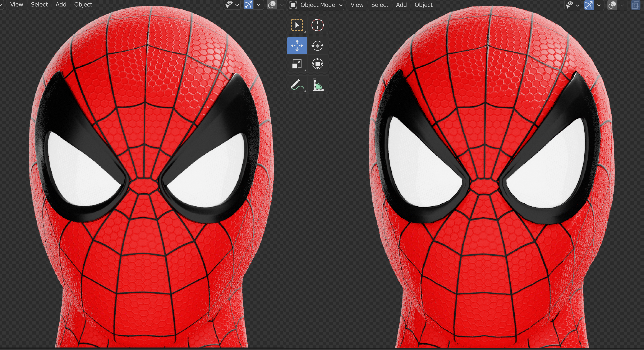
Task: Select the Annotate pencil tool
Action: coord(297,85)
